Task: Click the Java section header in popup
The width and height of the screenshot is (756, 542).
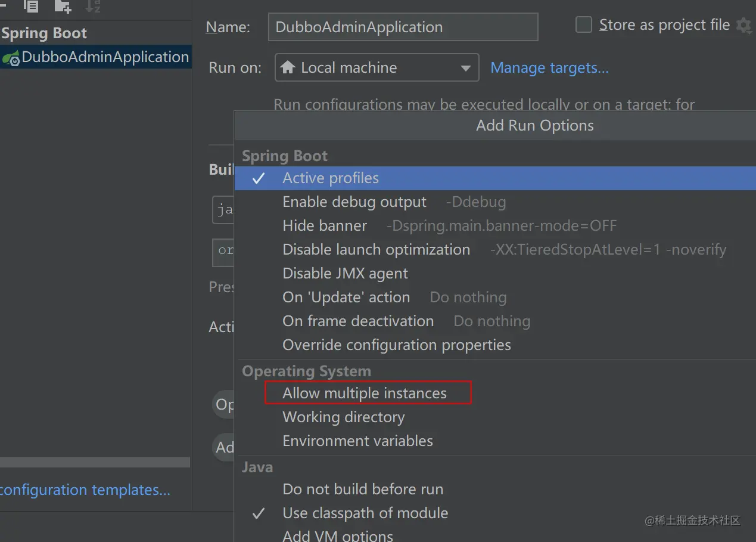Action: [257, 467]
